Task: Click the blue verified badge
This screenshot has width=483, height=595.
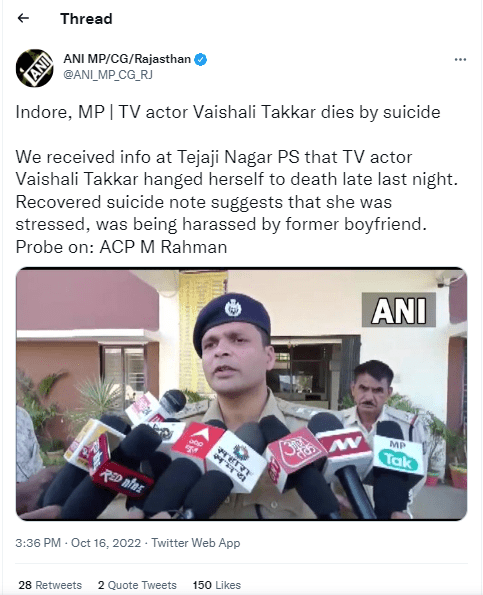Action: click(201, 60)
